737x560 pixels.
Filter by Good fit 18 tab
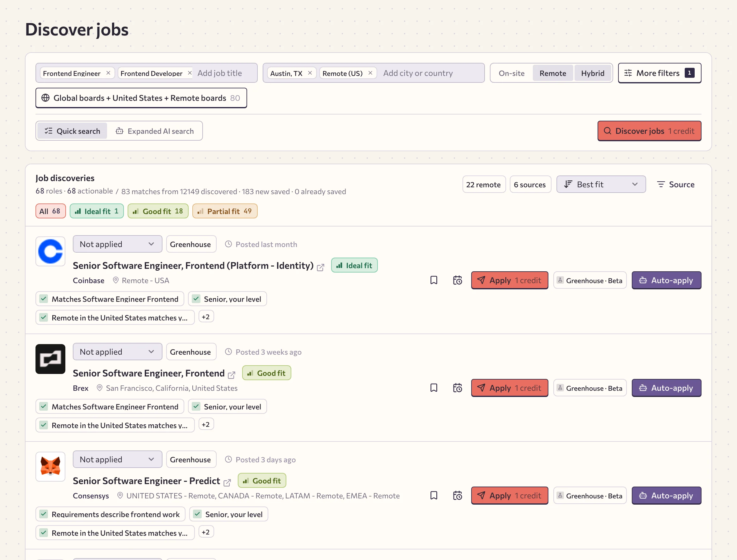coord(158,211)
